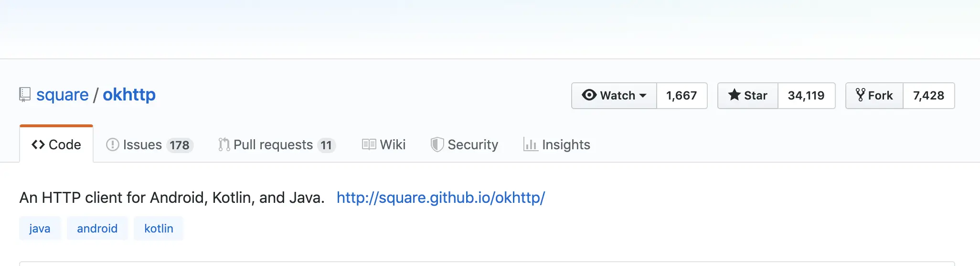Click the Code brackets icon
Image resolution: width=980 pixels, height=266 pixels.
coord(38,144)
